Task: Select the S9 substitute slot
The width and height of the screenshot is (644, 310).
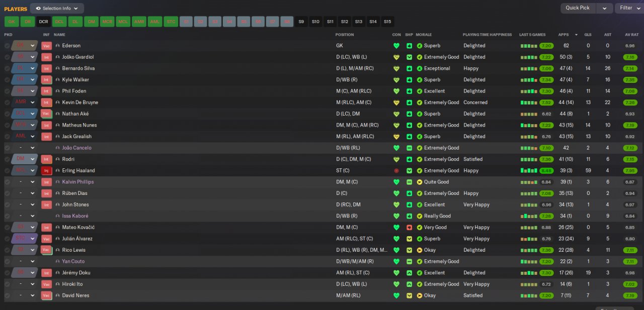Action: pyautogui.click(x=301, y=22)
